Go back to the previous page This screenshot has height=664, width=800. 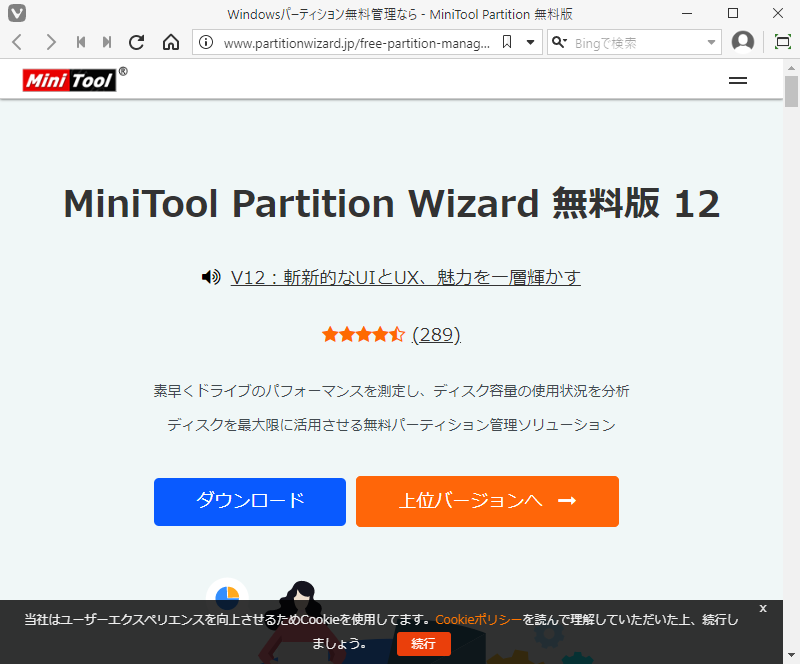point(17,42)
